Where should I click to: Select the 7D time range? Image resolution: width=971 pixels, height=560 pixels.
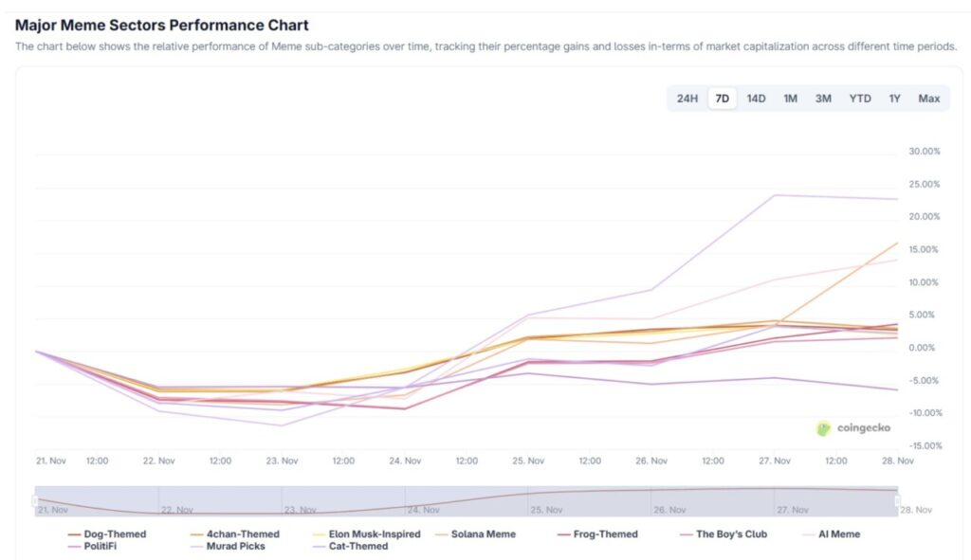click(x=723, y=99)
